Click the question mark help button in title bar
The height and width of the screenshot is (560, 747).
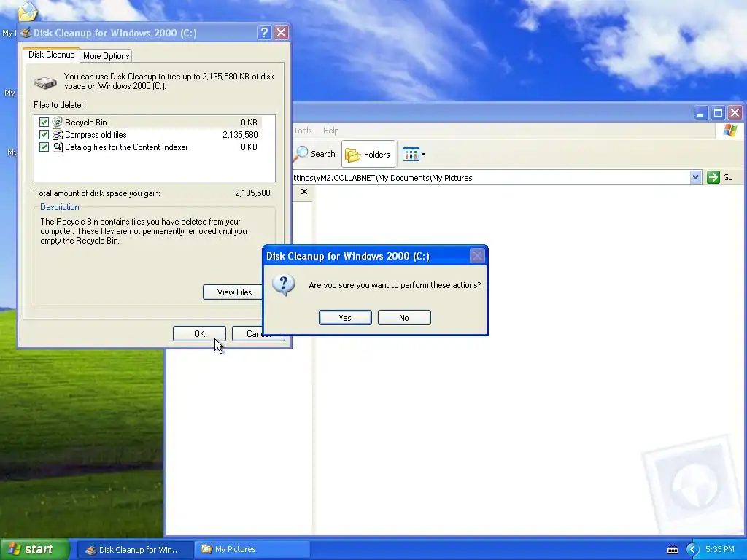264,32
